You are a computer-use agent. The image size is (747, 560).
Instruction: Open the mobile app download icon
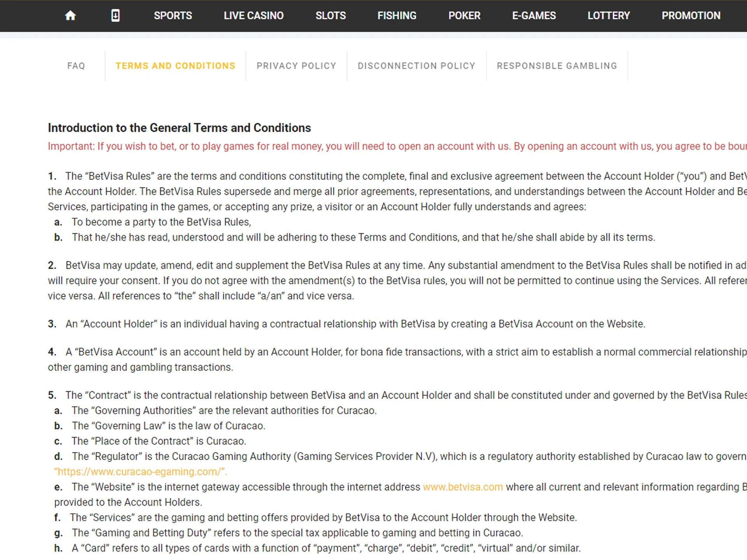[116, 16]
